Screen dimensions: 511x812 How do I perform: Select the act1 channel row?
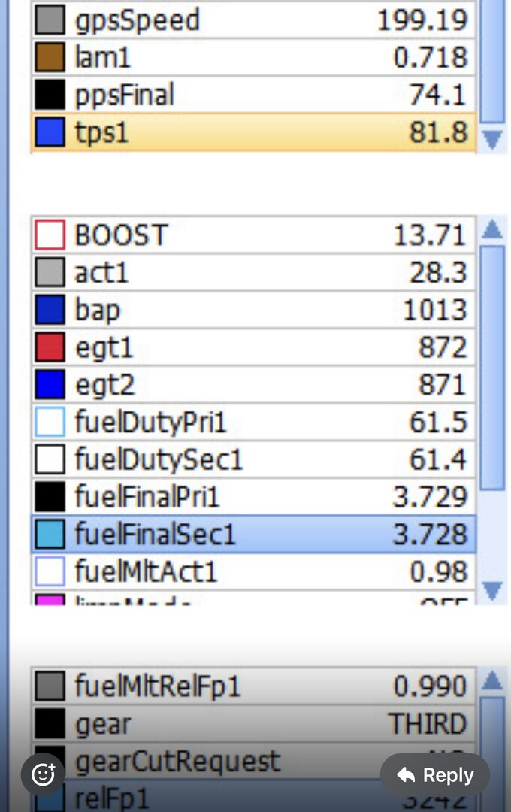(254, 272)
